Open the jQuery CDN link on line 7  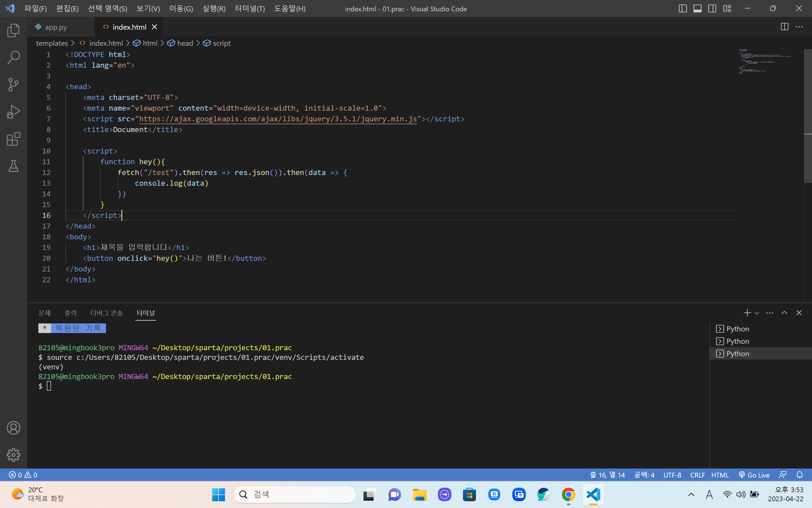(278, 119)
